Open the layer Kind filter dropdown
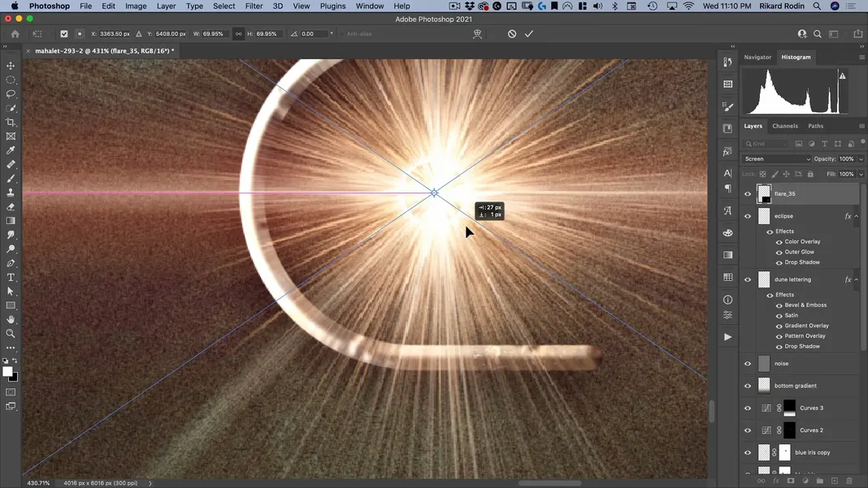 click(766, 144)
